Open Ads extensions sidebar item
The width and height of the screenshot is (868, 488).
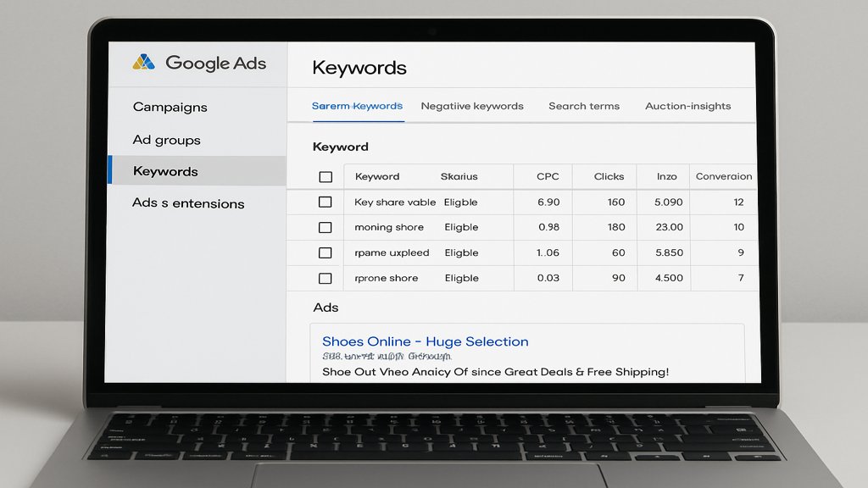[x=188, y=203]
